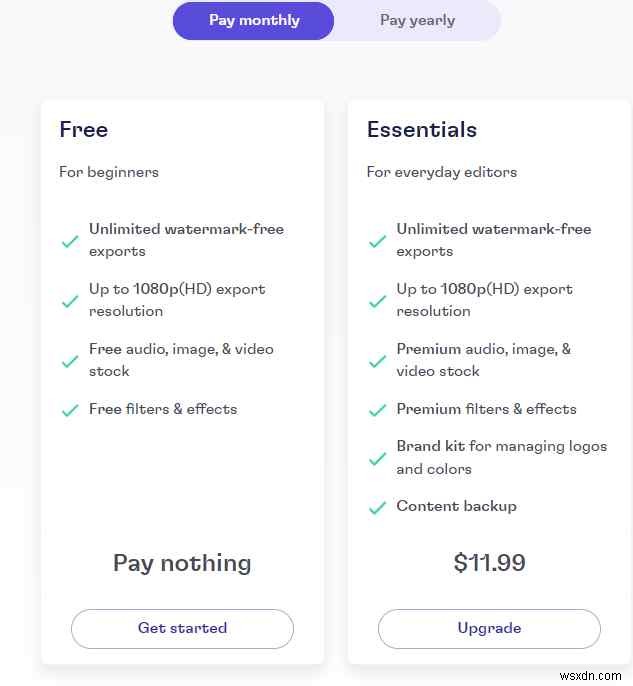Select the Free plan heading
This screenshot has height=686, width=633.
click(x=84, y=130)
